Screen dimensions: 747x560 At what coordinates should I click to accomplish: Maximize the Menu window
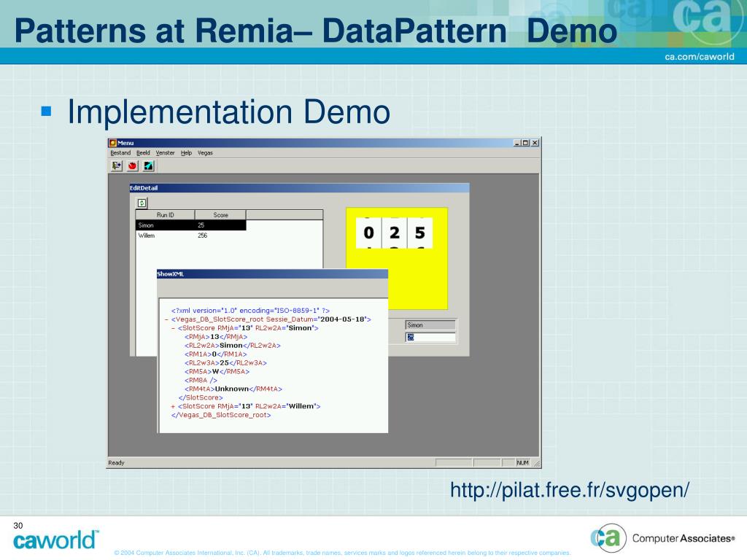525,143
